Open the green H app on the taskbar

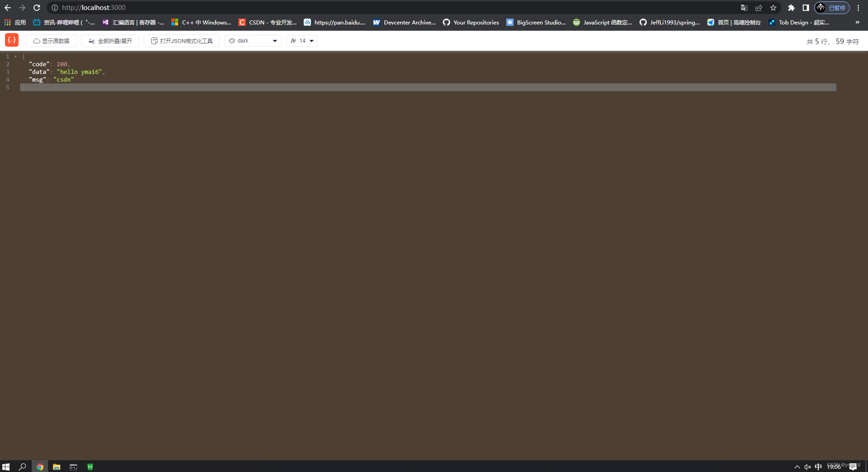(90, 467)
